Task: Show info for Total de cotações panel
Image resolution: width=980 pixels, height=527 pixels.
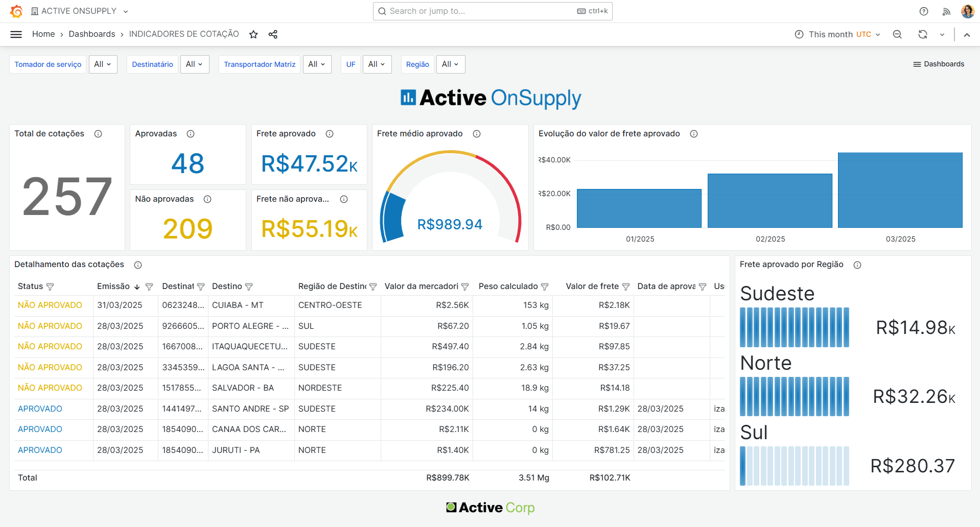Action: (98, 134)
